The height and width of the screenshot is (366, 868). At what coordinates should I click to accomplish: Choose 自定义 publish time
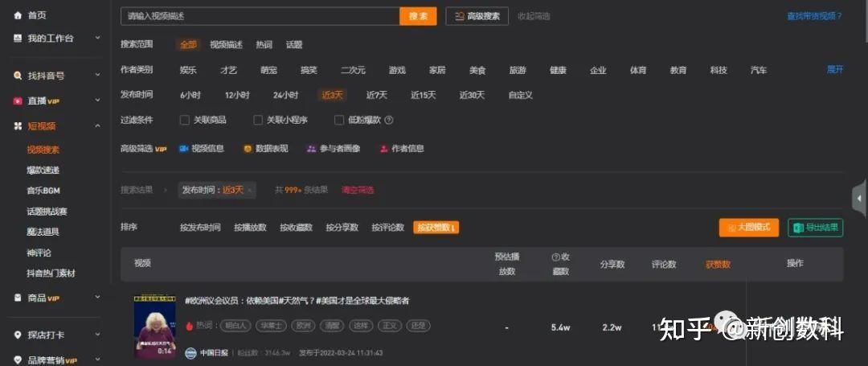click(x=520, y=95)
